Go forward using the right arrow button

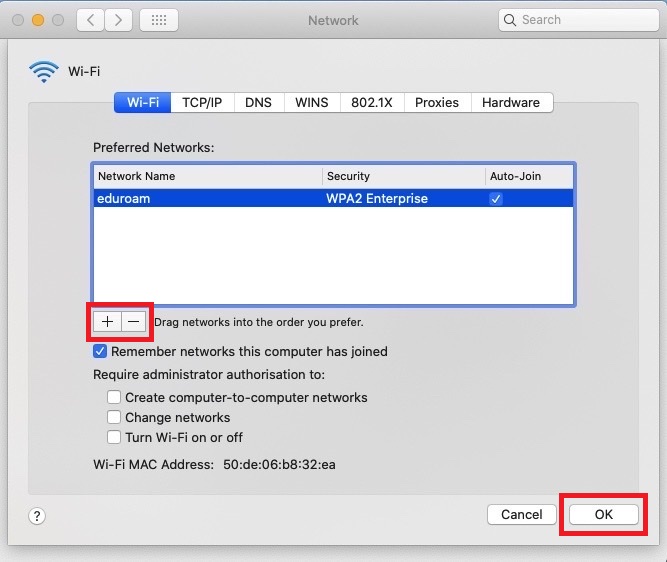pos(118,20)
